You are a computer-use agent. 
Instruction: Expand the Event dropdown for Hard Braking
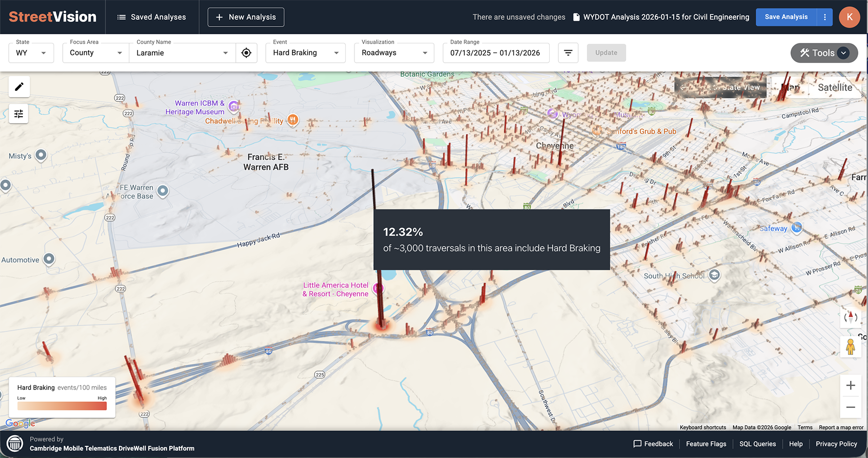pyautogui.click(x=305, y=53)
